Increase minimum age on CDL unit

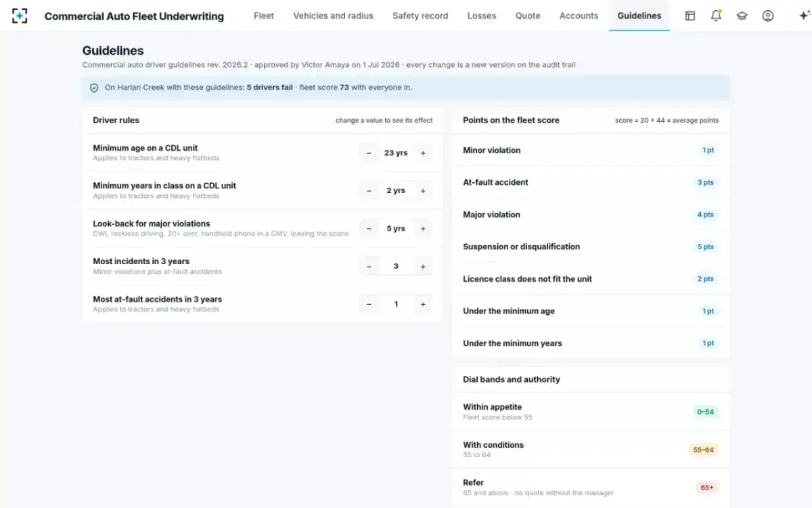[423, 153]
